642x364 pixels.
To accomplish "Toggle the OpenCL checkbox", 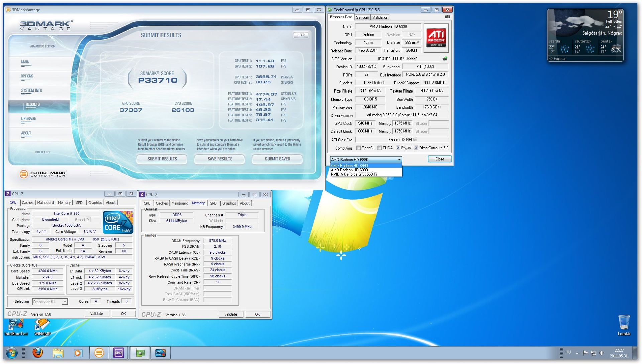I will click(358, 148).
